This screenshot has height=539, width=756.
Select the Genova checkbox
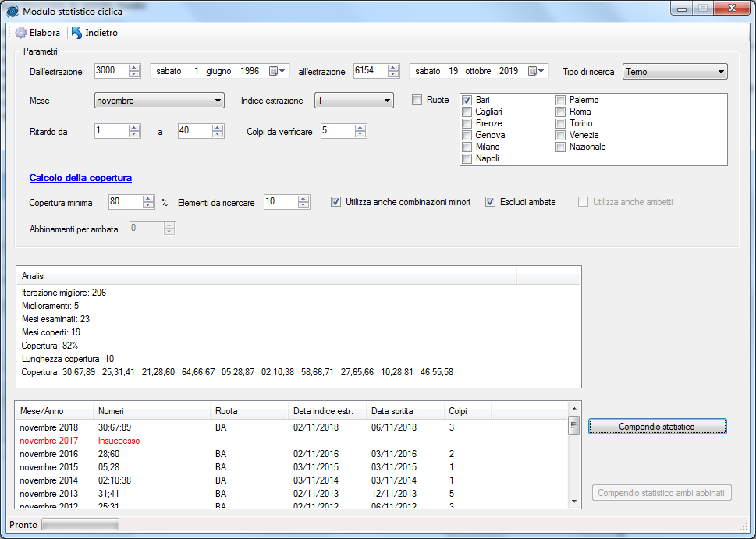pyautogui.click(x=467, y=135)
